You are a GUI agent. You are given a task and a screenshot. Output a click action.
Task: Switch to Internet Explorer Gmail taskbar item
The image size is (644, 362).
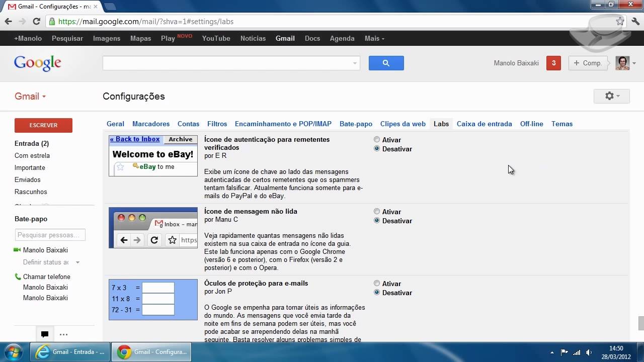(70, 352)
